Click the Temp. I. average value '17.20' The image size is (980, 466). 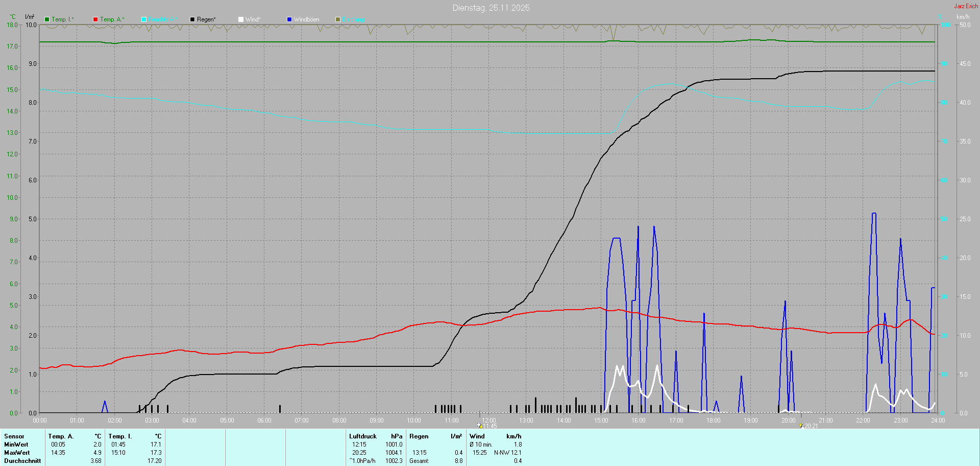tap(155, 461)
